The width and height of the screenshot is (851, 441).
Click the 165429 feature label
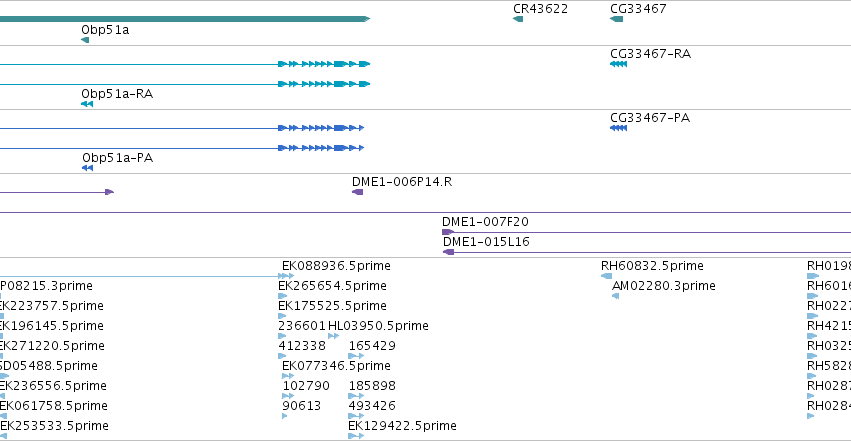coord(372,346)
